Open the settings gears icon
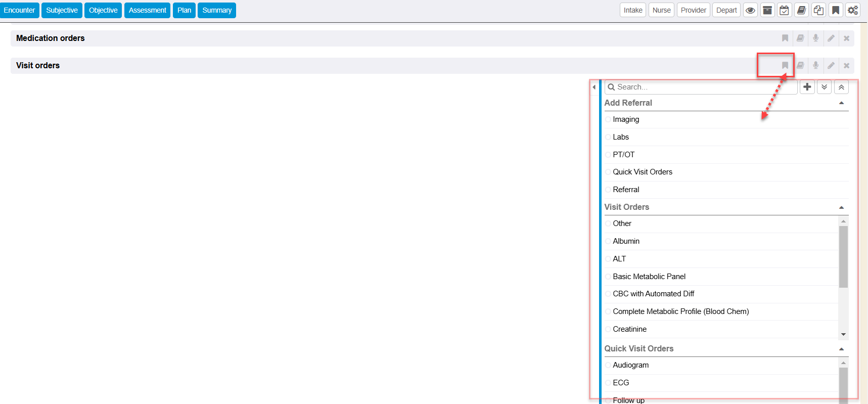 [852, 10]
